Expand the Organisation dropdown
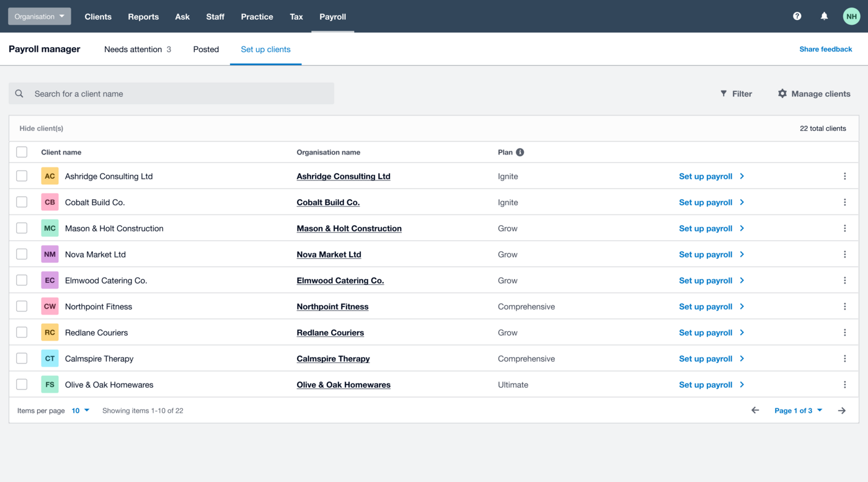This screenshot has height=482, width=868. click(x=40, y=17)
